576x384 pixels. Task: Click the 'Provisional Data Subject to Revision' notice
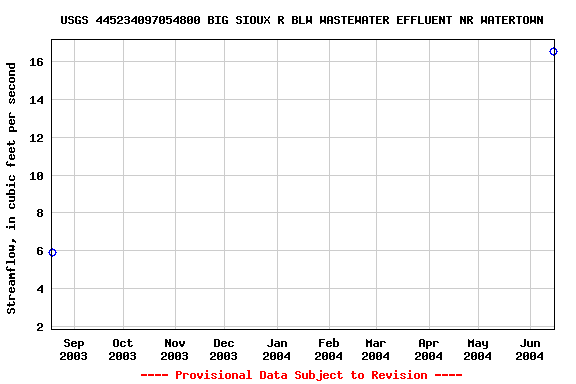coord(302,375)
